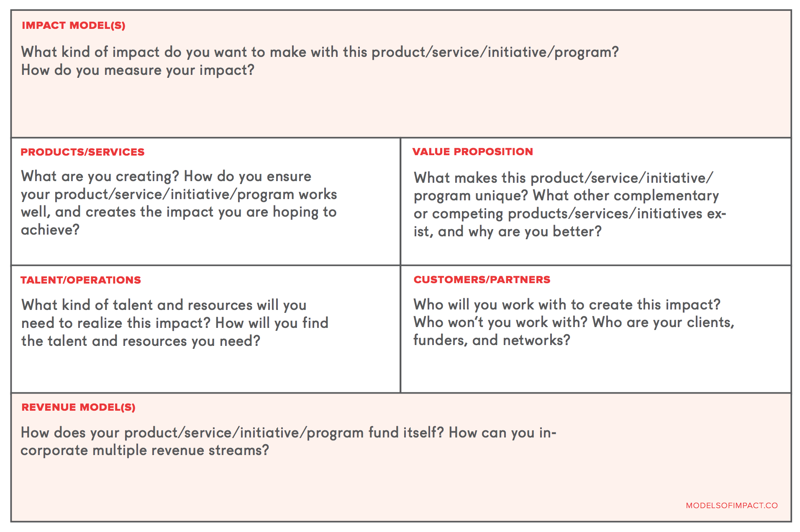Click the CUSTOMERS/PARTNERS heading

(x=482, y=280)
